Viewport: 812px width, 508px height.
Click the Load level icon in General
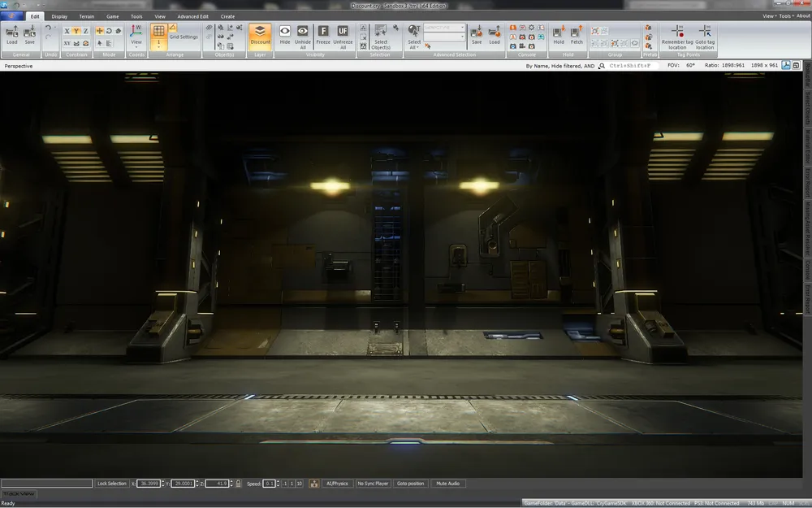[12, 34]
